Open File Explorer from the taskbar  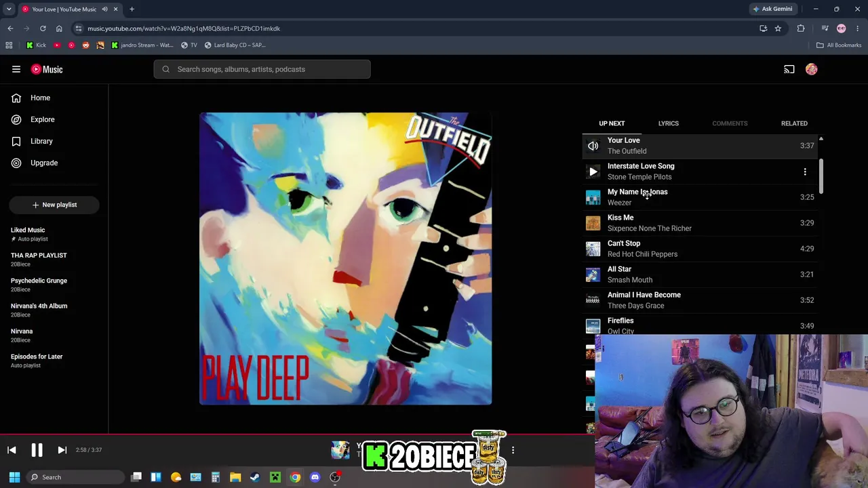pos(235,477)
